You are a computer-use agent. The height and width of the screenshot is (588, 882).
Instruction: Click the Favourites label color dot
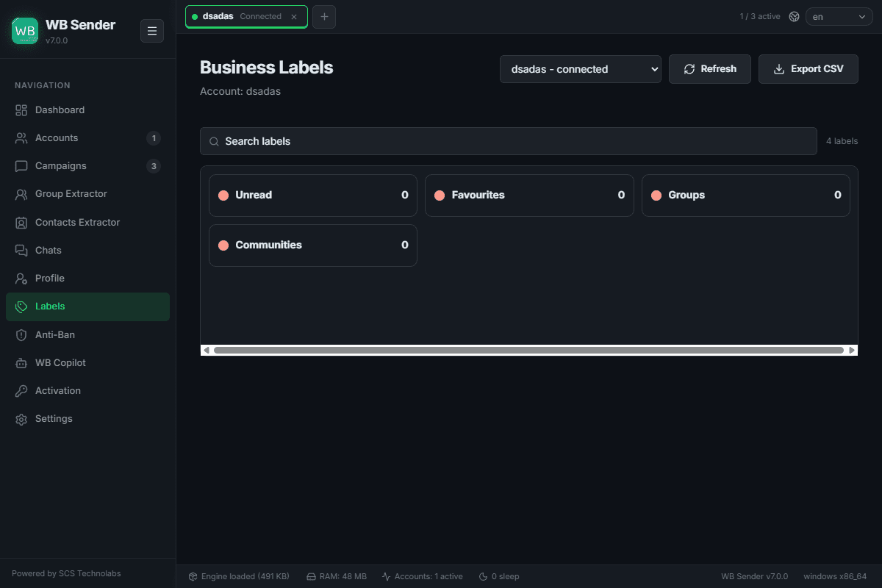click(x=440, y=196)
